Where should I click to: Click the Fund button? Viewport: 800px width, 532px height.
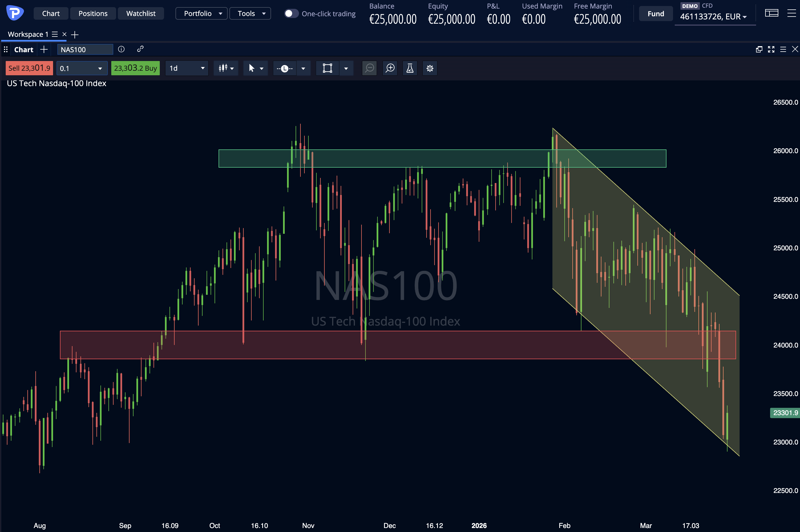click(x=655, y=13)
